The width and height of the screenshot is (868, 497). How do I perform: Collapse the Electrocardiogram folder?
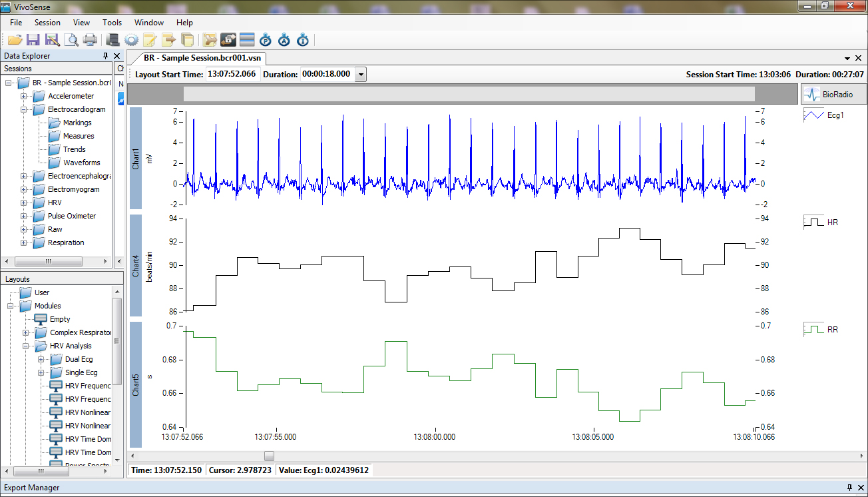pos(23,109)
